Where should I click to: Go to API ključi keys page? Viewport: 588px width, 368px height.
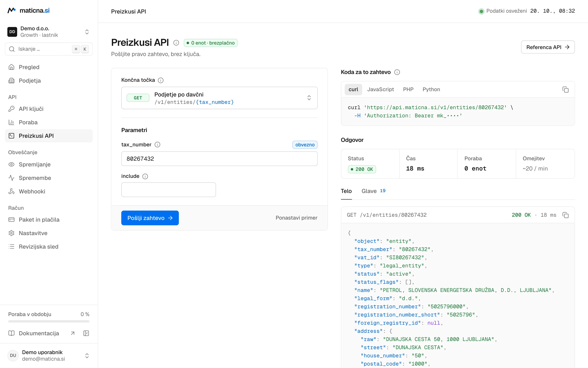pyautogui.click(x=49, y=109)
